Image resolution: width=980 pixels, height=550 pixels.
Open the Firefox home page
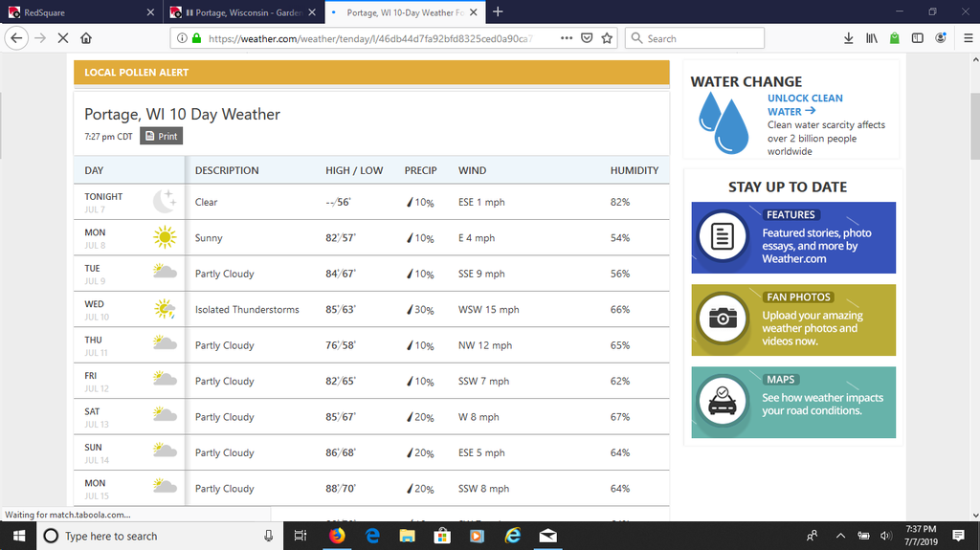[86, 38]
